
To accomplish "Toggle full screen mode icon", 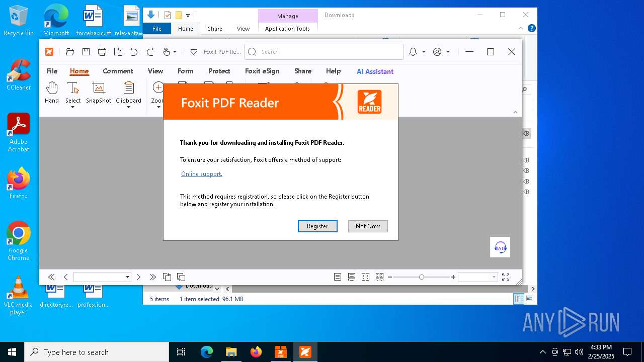I will pyautogui.click(x=506, y=277).
